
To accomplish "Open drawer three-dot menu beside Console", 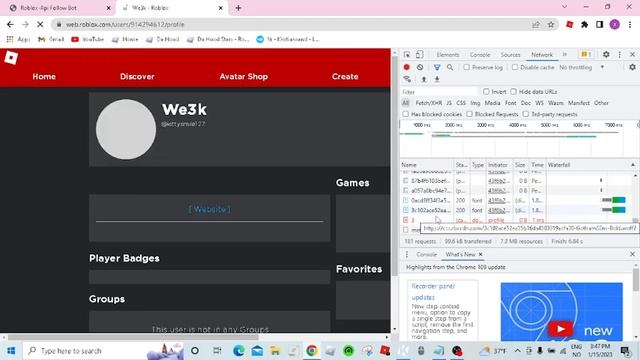I will [x=407, y=254].
